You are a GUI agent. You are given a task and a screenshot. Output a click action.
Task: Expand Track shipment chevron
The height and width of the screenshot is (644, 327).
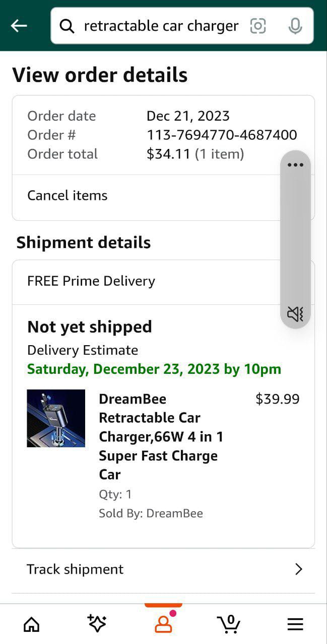click(x=298, y=569)
